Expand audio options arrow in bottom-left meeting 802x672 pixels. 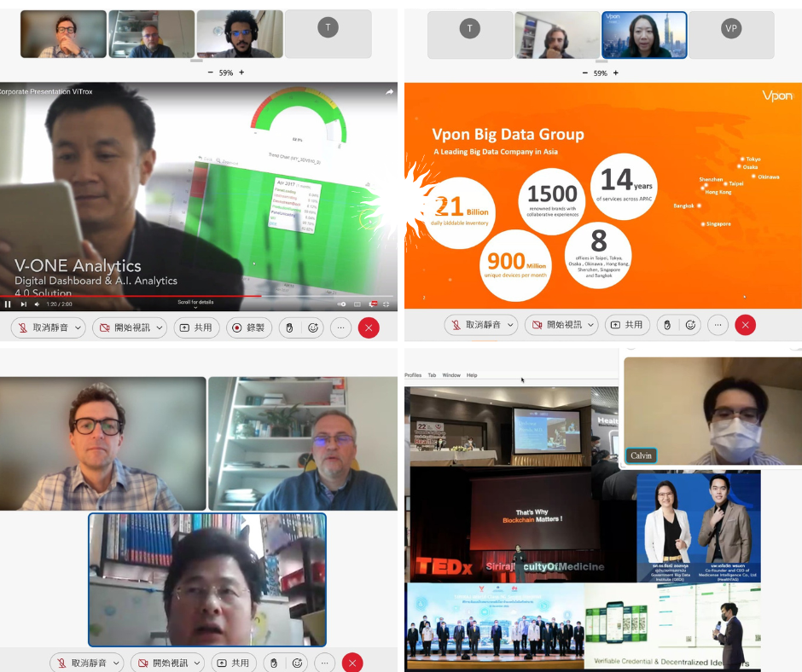[x=117, y=663]
